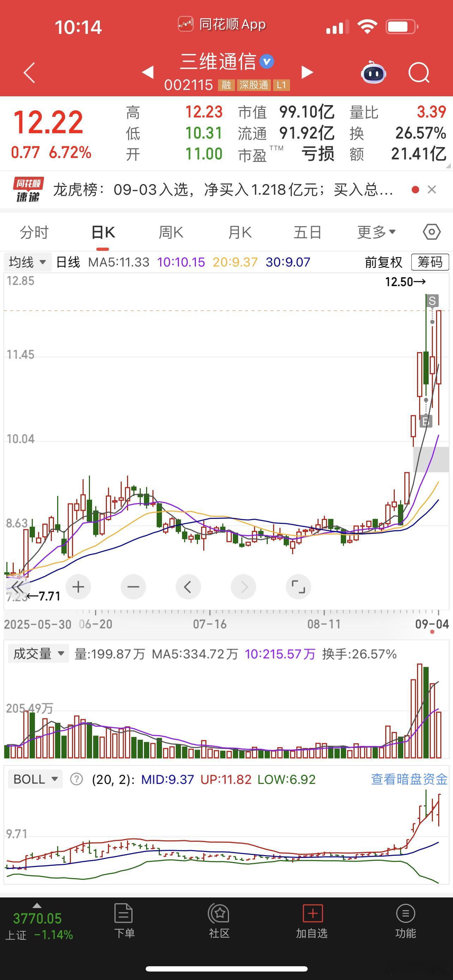Viewport: 453px width, 980px height.
Task: Open chart settings hexagon icon
Action: 432,232
